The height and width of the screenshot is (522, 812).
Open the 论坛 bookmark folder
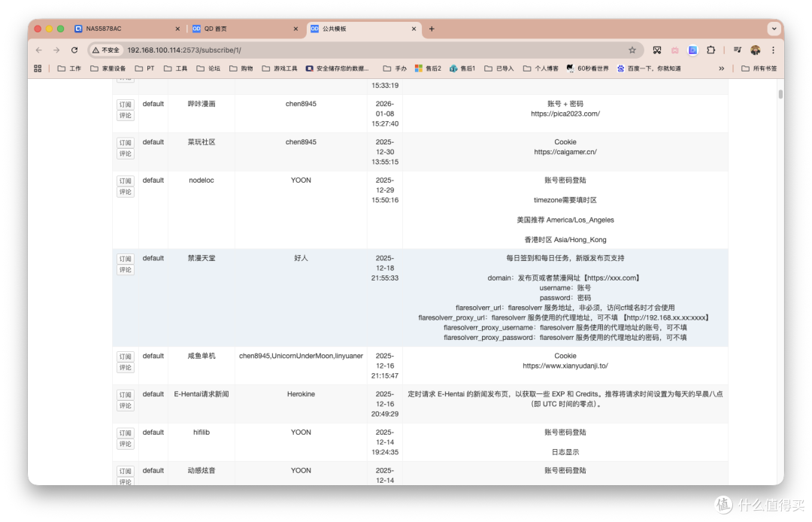[208, 68]
